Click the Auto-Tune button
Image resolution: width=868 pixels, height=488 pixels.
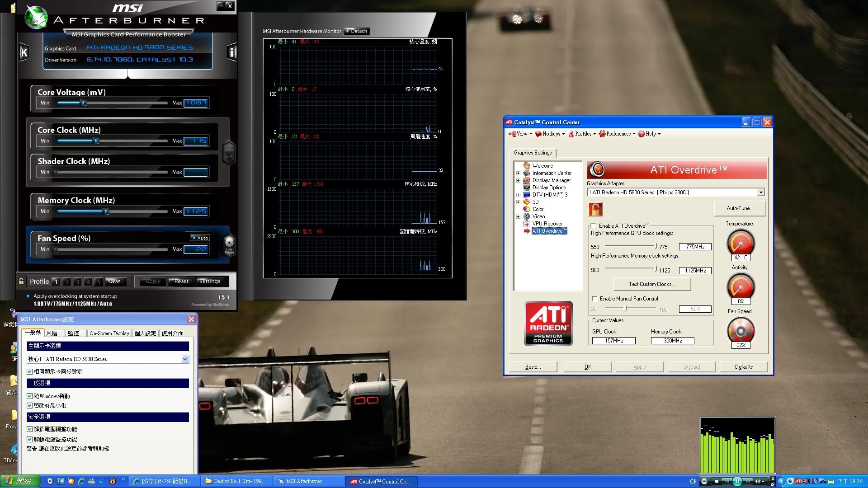740,208
